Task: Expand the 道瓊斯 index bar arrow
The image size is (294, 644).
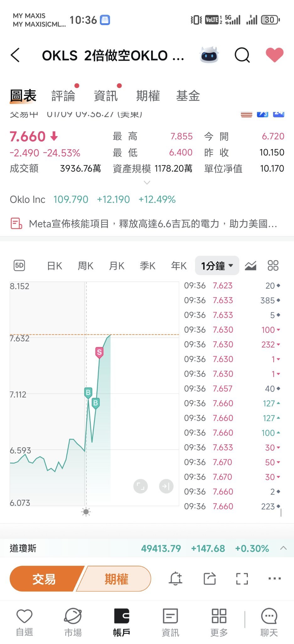Action: point(283,548)
